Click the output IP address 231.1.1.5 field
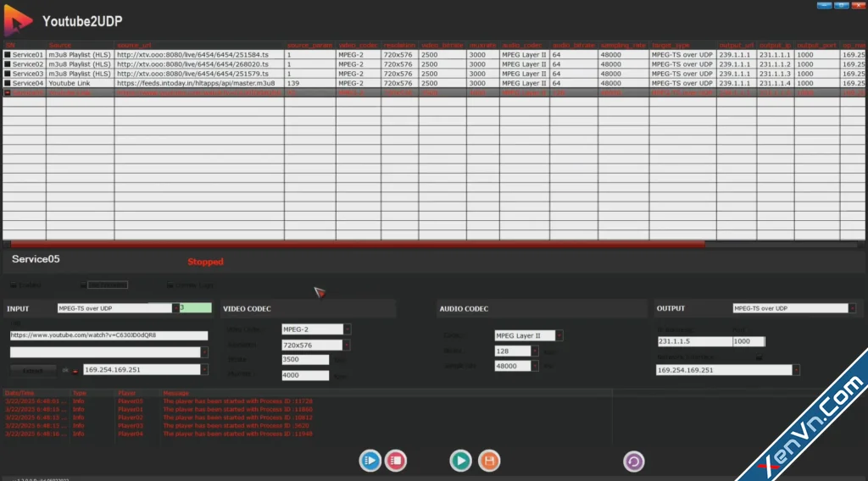 pos(694,341)
